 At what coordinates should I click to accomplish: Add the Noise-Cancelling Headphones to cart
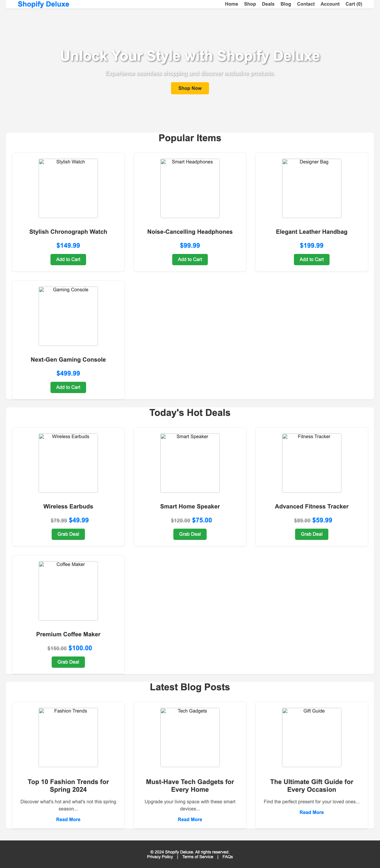[190, 260]
